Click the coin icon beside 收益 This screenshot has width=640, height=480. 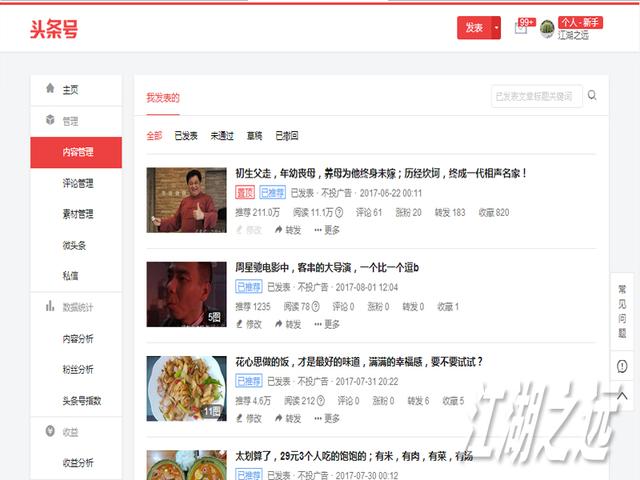(50, 431)
